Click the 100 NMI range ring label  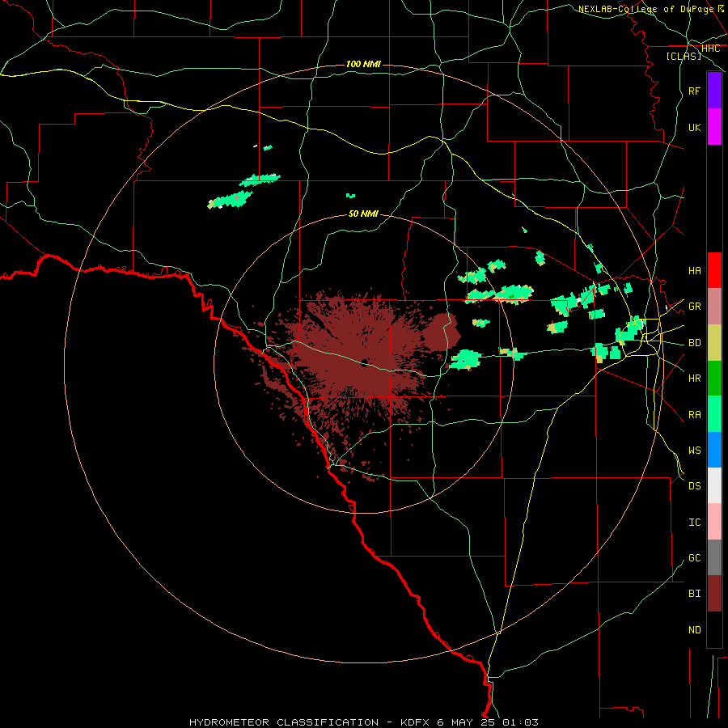(363, 64)
